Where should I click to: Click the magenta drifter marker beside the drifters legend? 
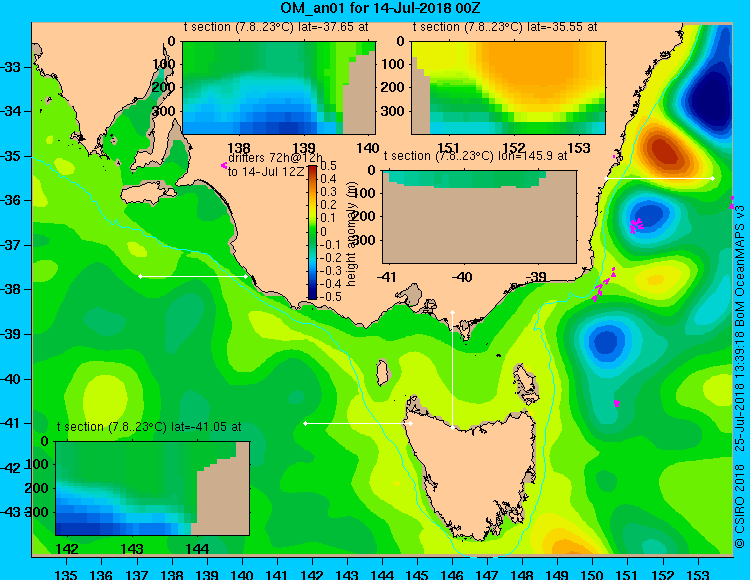pyautogui.click(x=223, y=165)
